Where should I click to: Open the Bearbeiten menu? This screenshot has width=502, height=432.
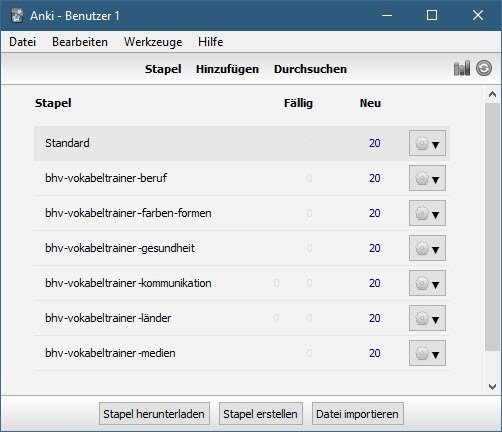(80, 42)
